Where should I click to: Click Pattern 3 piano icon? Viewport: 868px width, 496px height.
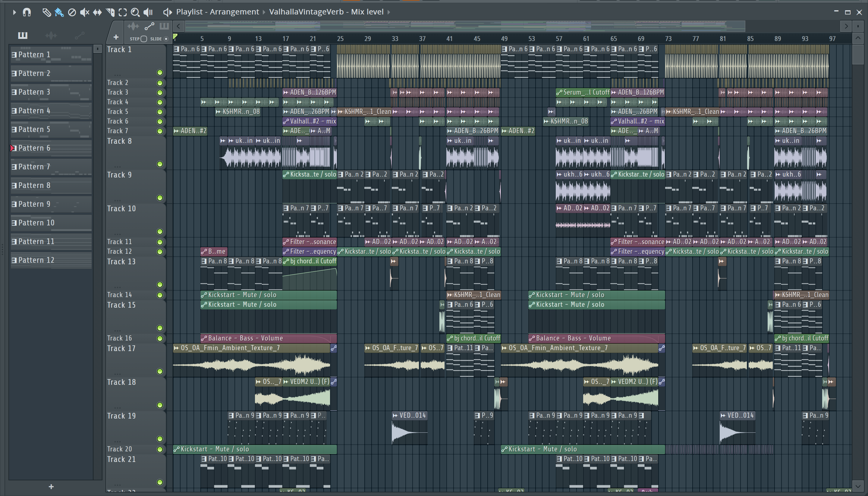tap(14, 92)
